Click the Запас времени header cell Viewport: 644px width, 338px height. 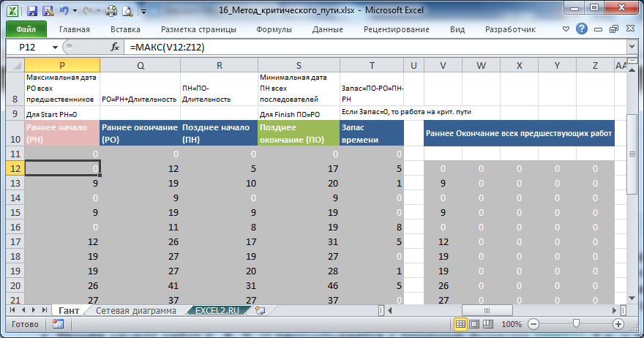371,133
